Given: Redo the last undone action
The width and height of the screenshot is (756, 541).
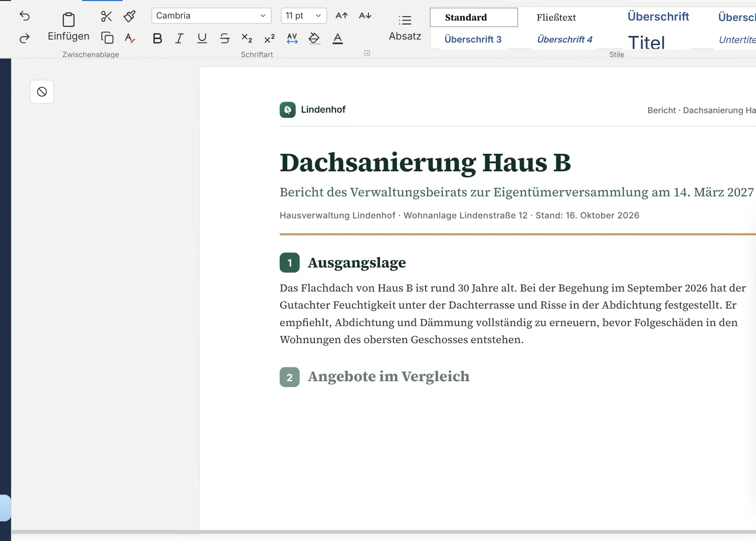Looking at the screenshot, I should pos(24,38).
